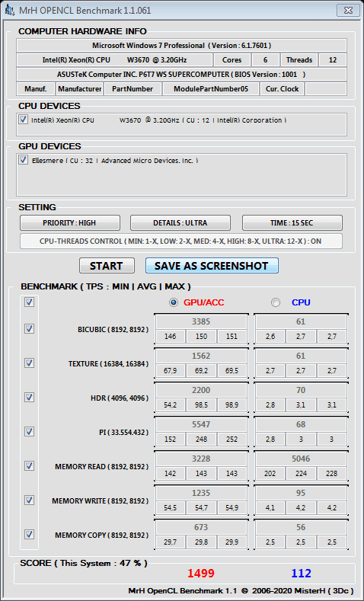Image resolution: width=364 pixels, height=601 pixels.
Task: Click the PRIORITY : HIGH button
Action: click(70, 222)
